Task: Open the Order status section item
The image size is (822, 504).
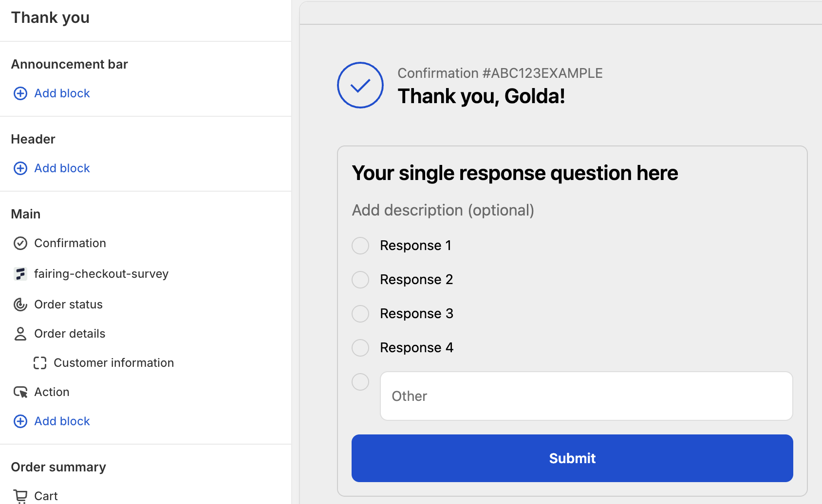Action: 68,305
